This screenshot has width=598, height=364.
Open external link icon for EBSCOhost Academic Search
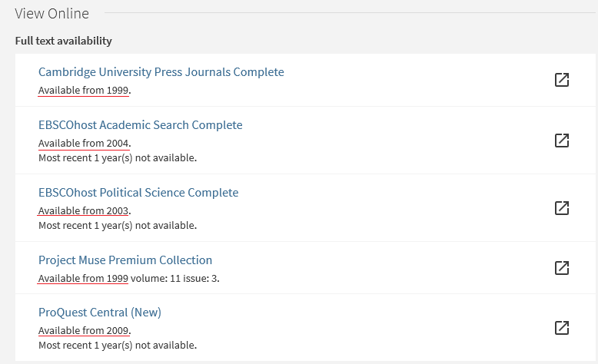pyautogui.click(x=562, y=141)
